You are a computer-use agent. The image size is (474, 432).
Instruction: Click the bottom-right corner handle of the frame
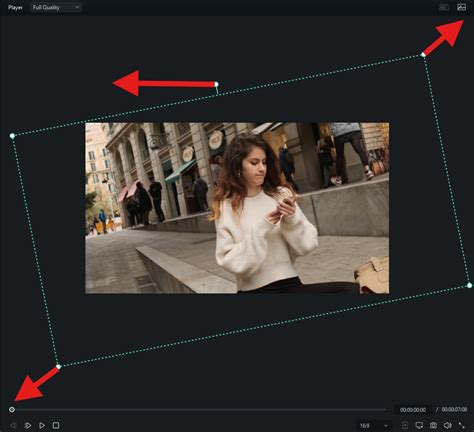pos(469,285)
